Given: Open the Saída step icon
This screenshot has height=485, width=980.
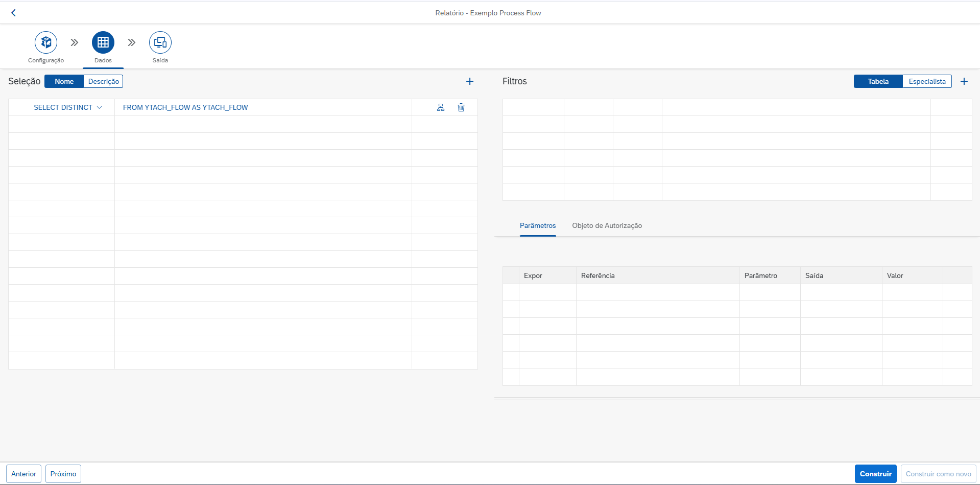Looking at the screenshot, I should [160, 42].
